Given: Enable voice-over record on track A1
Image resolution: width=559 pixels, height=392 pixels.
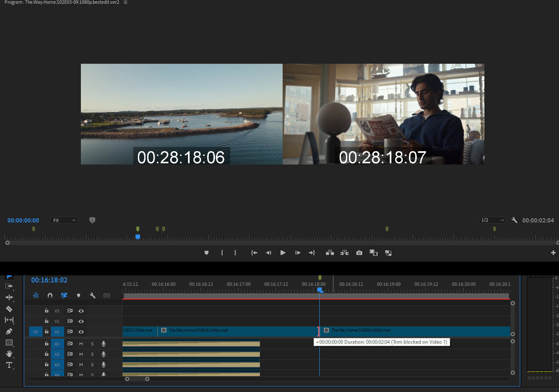Looking at the screenshot, I should pos(103,344).
